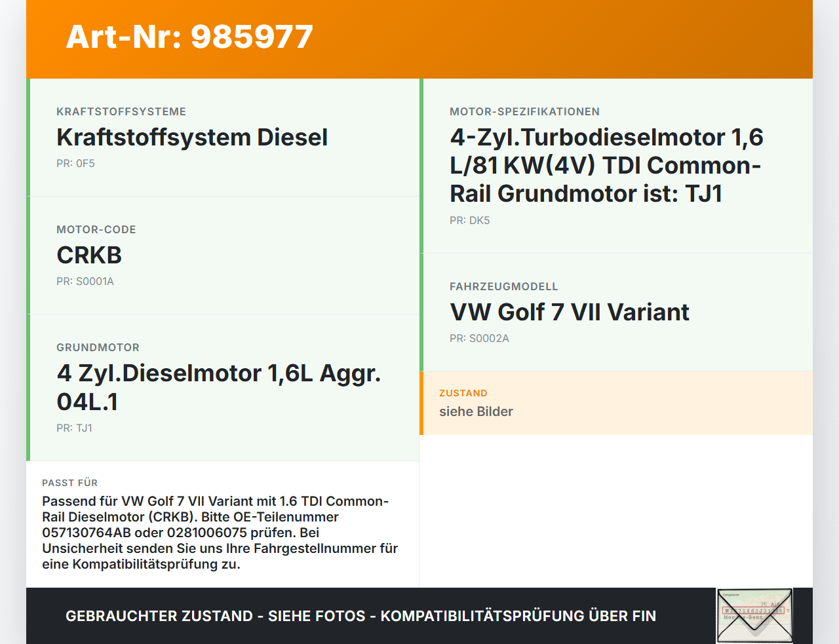
Task: Click the PR: S0001A code
Action: (x=85, y=282)
